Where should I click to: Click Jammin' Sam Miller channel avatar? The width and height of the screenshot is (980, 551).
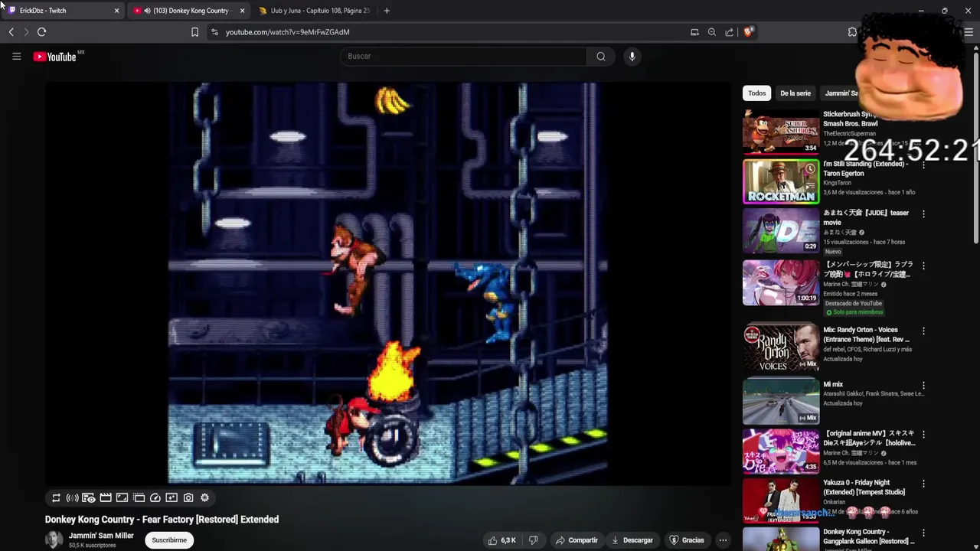point(54,540)
